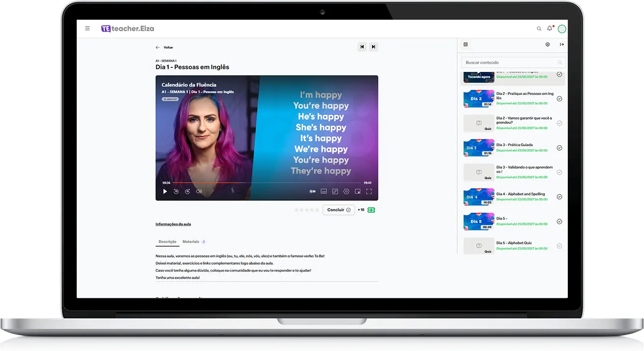
Task: Open Dia 2 - Vamos garantir quiz thumbnail
Action: (x=479, y=123)
